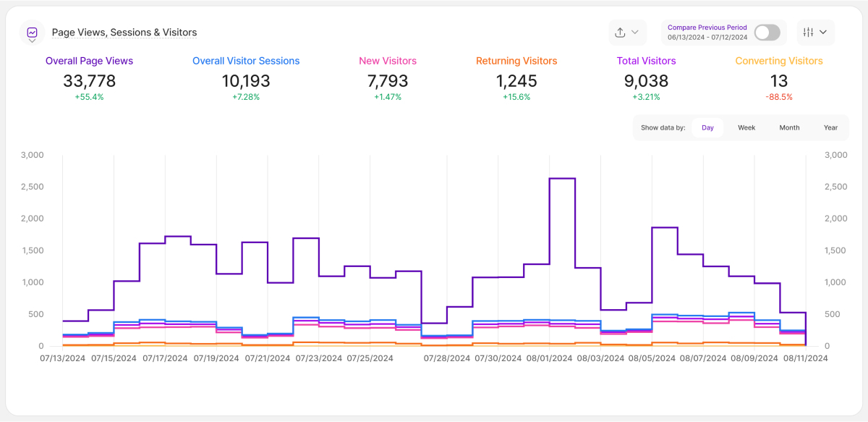868x422 pixels.
Task: Click the Overall Page Views metric label
Action: pyautogui.click(x=89, y=61)
